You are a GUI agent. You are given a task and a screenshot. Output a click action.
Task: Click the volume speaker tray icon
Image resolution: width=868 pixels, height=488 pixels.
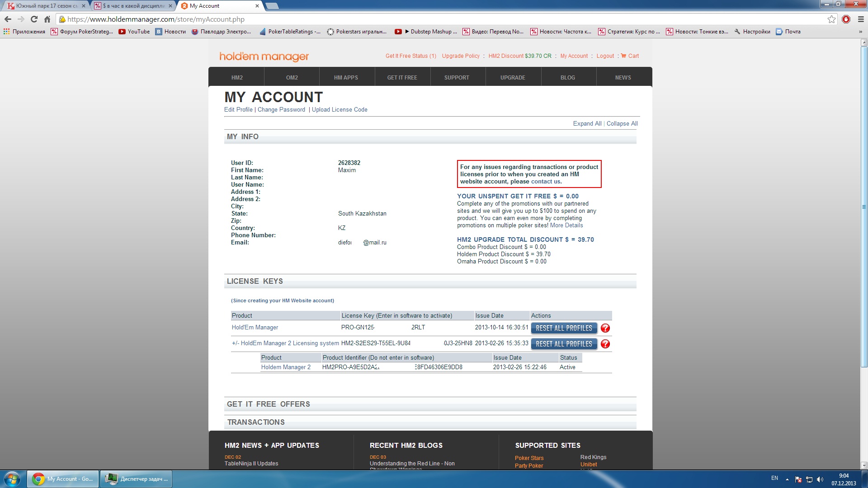tap(820, 479)
